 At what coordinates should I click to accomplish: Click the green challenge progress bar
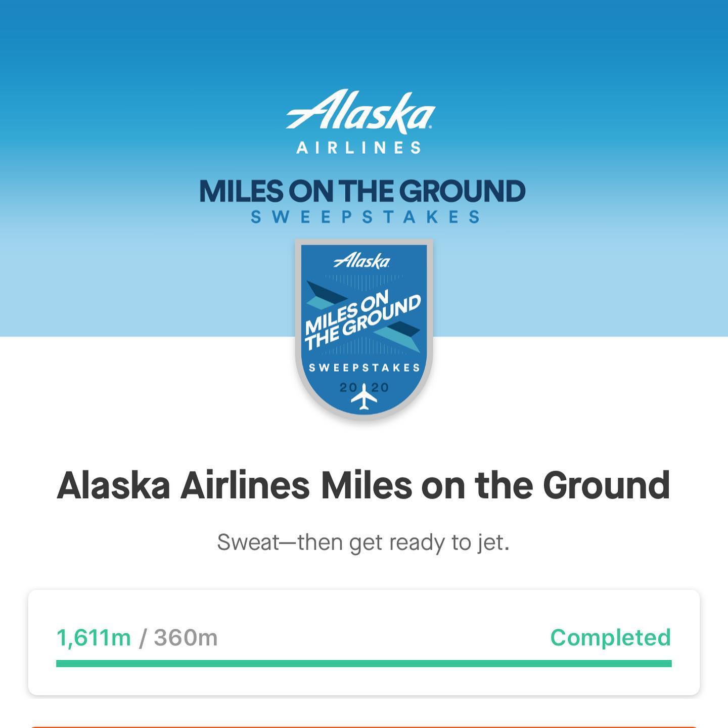point(363,663)
